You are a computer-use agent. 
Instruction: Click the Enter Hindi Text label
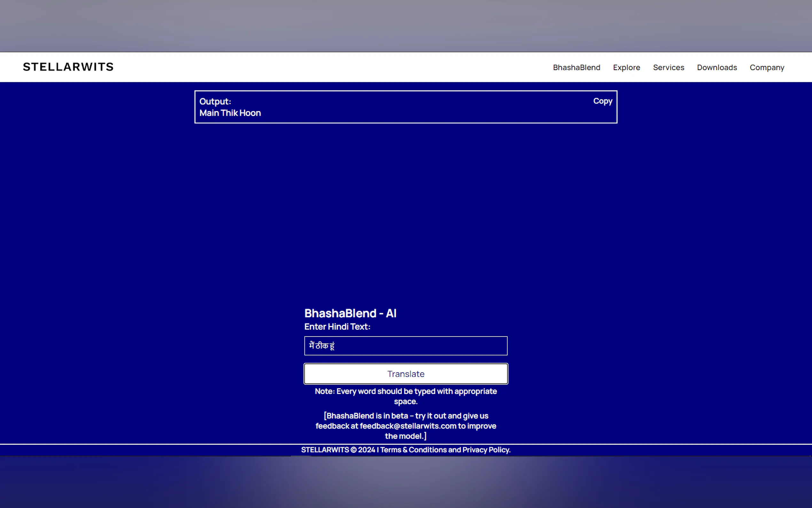(x=337, y=327)
